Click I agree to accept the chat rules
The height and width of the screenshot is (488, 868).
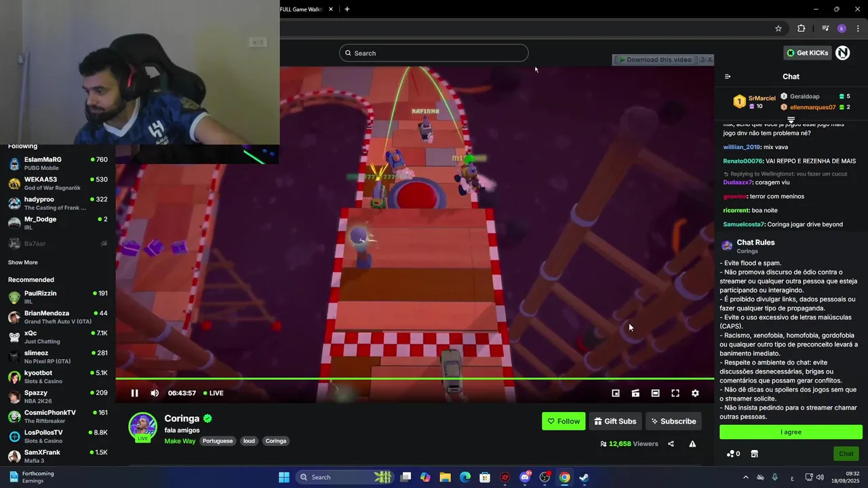[x=791, y=432]
